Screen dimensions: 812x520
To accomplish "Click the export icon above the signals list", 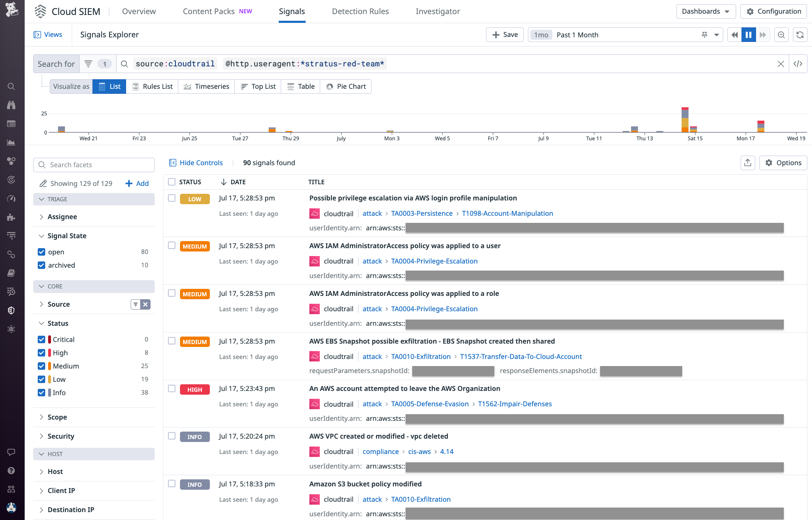I will tap(748, 163).
